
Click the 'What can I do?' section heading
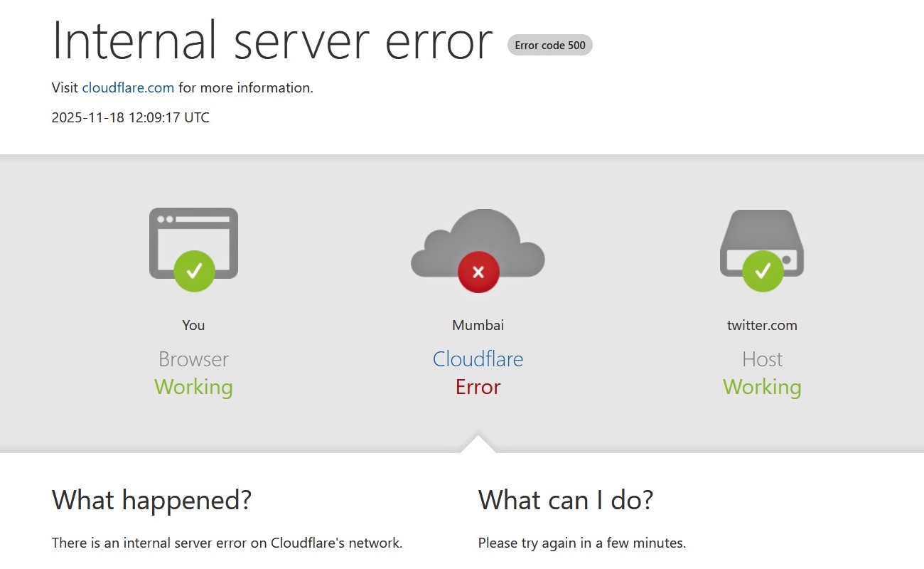point(565,500)
